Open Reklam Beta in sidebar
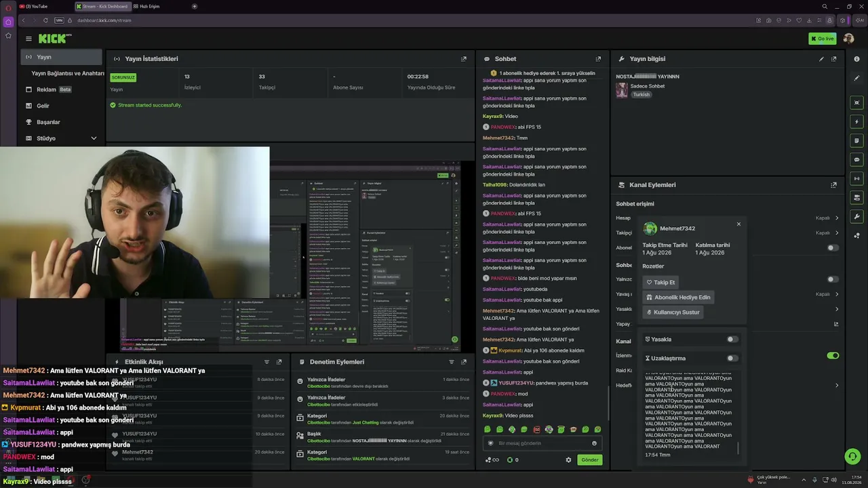This screenshot has height=488, width=868. [x=61, y=89]
